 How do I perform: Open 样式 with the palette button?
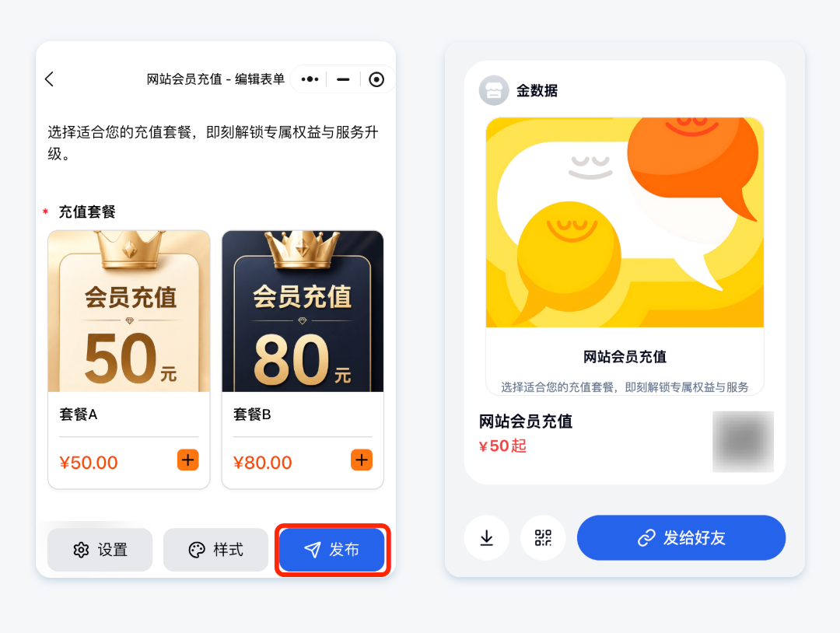pos(215,550)
